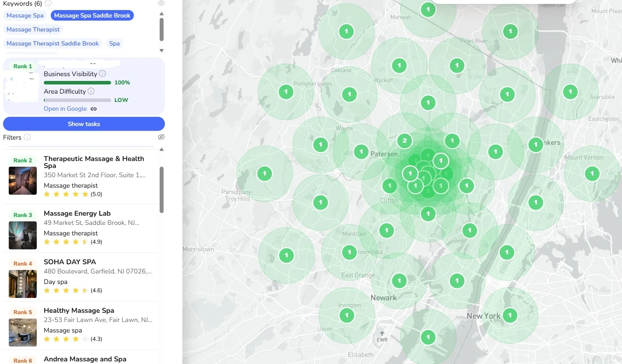Select the Massage Spa keyword chip

(x=25, y=15)
